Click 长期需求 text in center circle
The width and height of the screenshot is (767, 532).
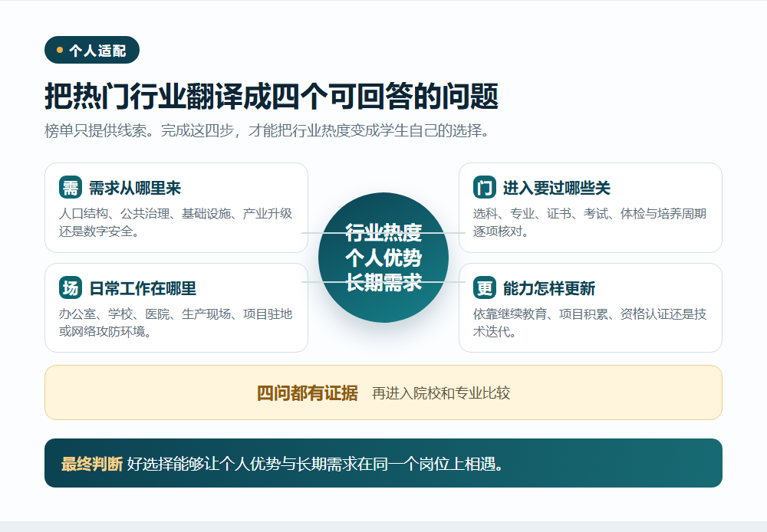pyautogui.click(x=383, y=282)
